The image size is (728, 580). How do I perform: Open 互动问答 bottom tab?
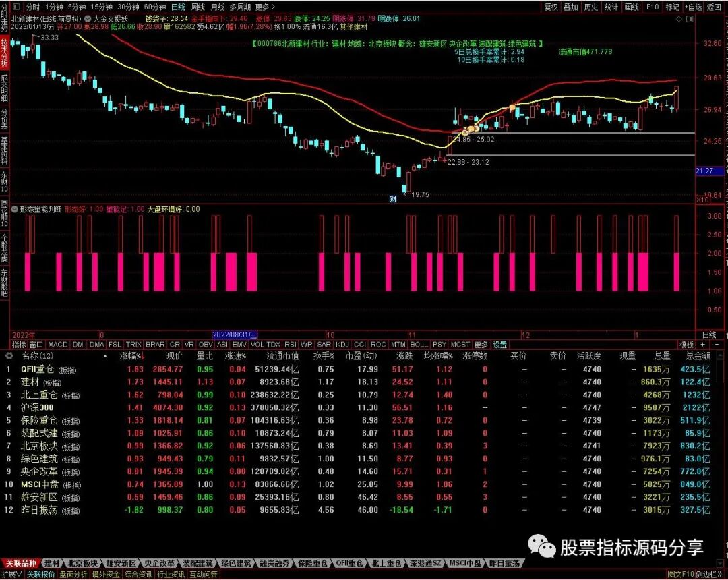tap(204, 575)
